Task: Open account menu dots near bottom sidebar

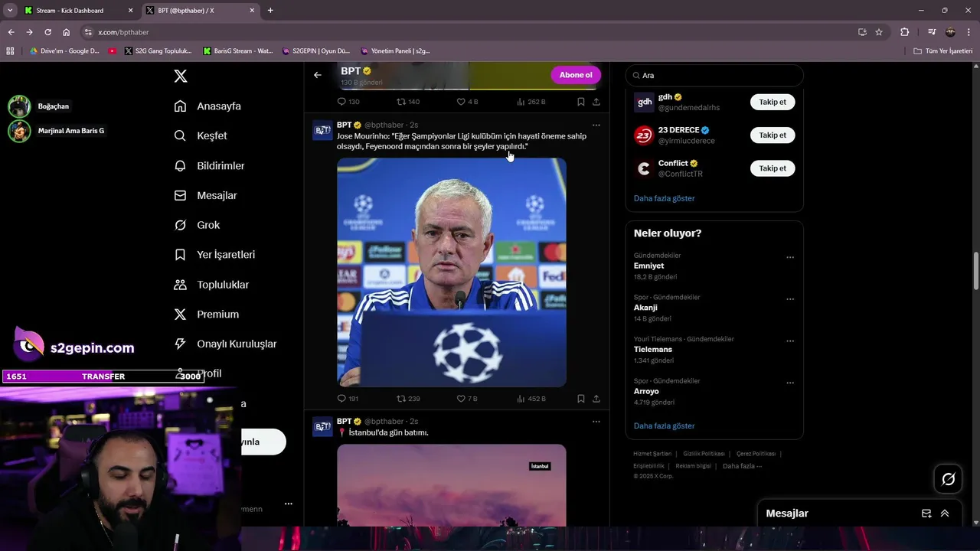Action: [289, 504]
